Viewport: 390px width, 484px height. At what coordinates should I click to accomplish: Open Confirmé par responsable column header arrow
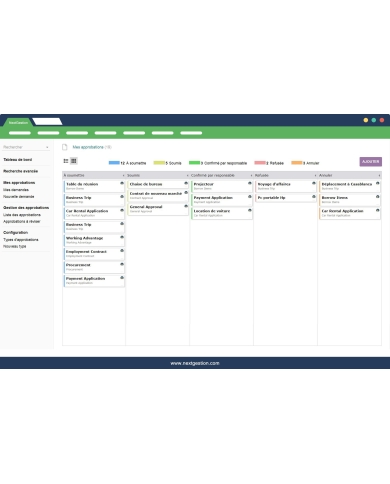(x=251, y=175)
